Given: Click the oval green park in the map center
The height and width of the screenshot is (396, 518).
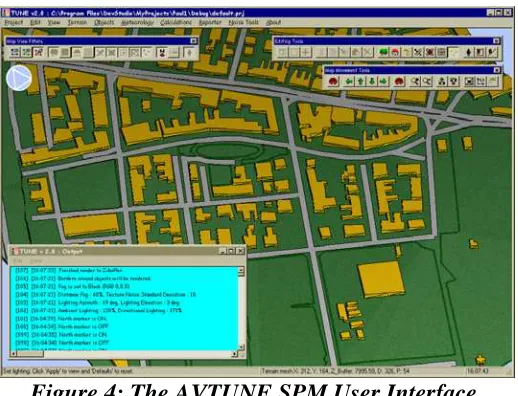Looking at the screenshot, I should [228, 150].
